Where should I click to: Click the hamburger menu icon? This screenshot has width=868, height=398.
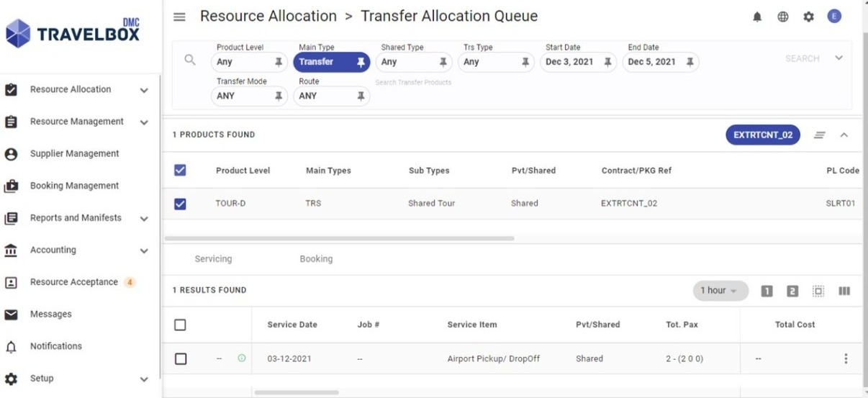click(x=179, y=17)
